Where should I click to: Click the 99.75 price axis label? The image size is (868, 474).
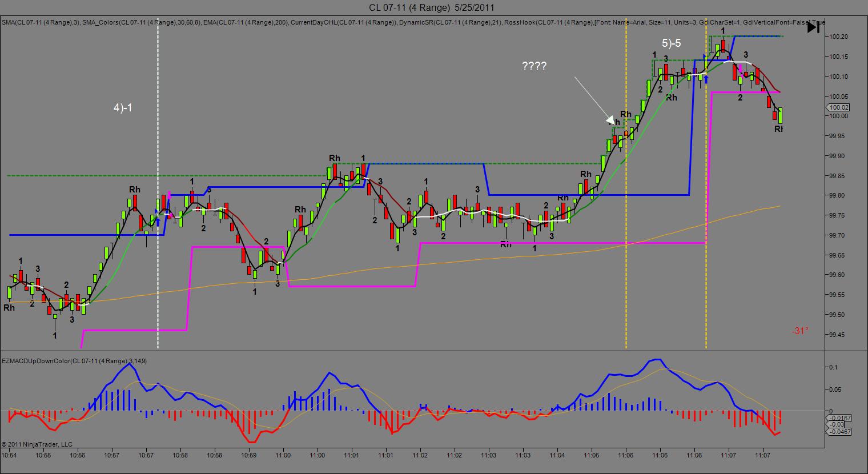tap(838, 215)
